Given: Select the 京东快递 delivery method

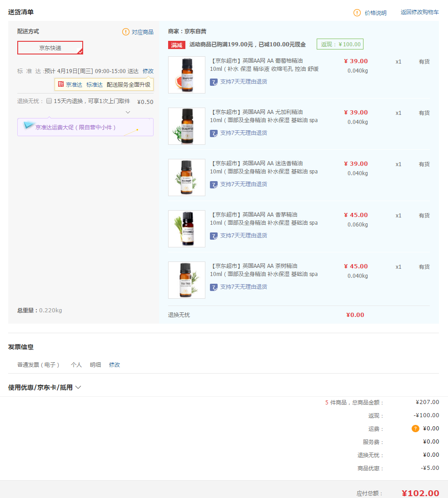Looking at the screenshot, I should point(50,48).
